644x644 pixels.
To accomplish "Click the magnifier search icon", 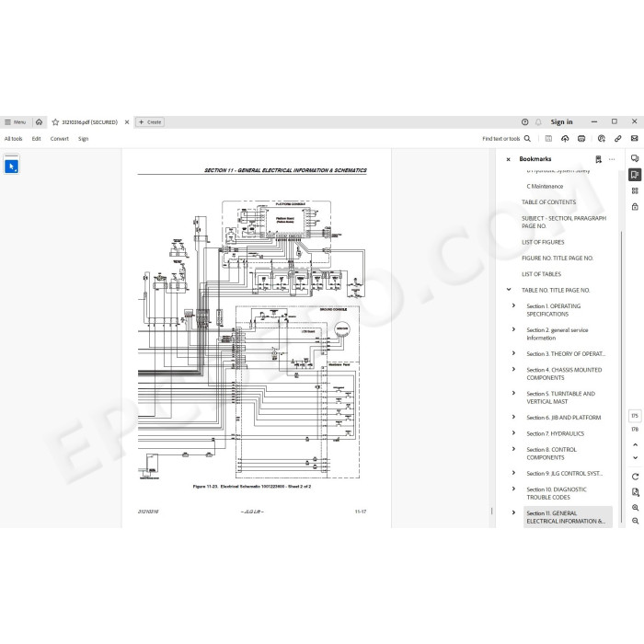I will pos(527,139).
